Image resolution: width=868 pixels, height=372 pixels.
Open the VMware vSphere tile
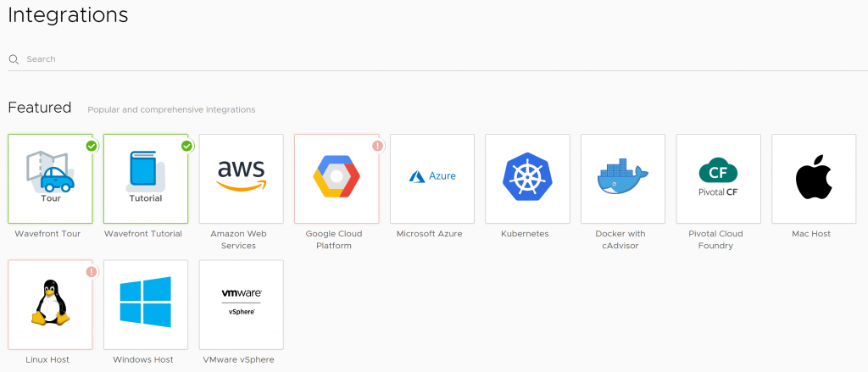point(242,304)
